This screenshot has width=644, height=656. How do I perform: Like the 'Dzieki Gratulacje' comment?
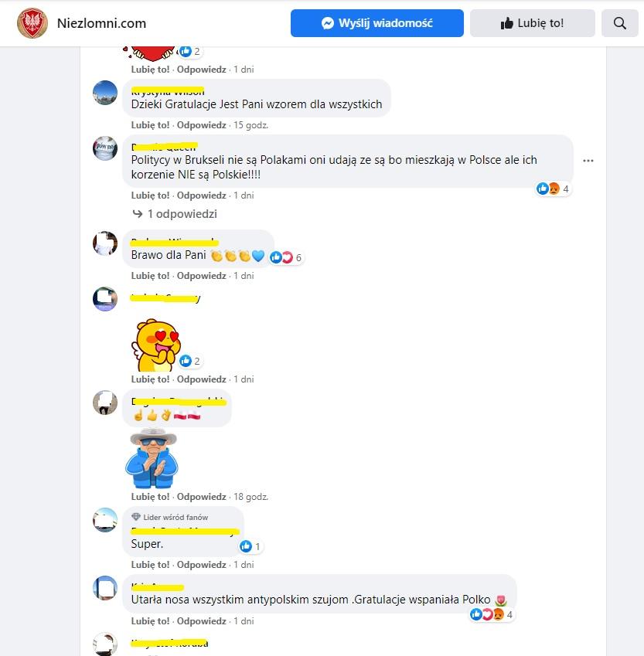point(150,125)
